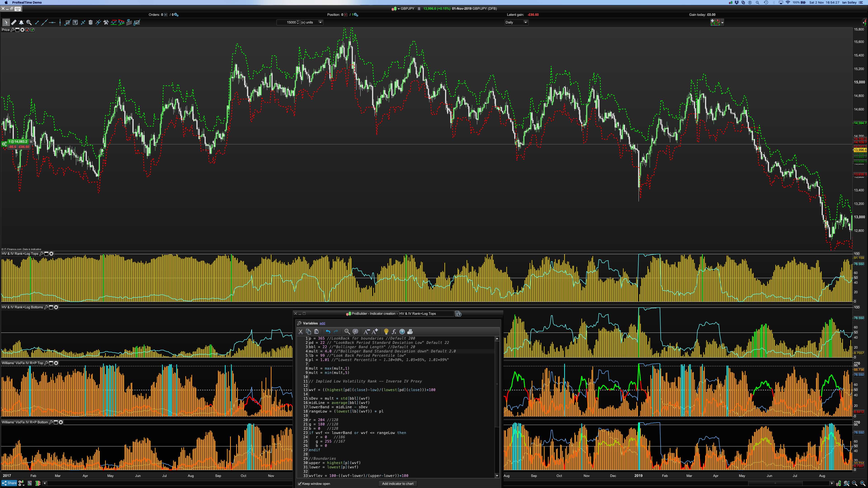The height and width of the screenshot is (488, 868).
Task: Click the add variables link
Action: (x=322, y=323)
